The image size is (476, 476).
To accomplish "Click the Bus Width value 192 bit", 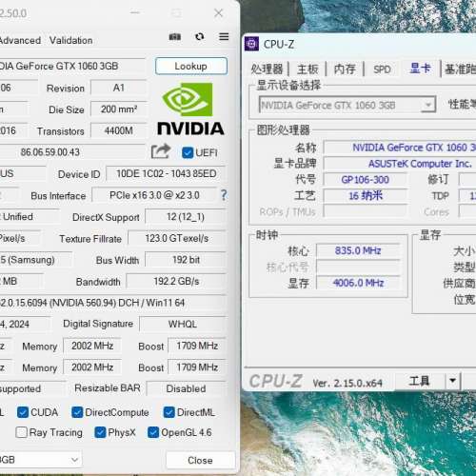I will [186, 260].
